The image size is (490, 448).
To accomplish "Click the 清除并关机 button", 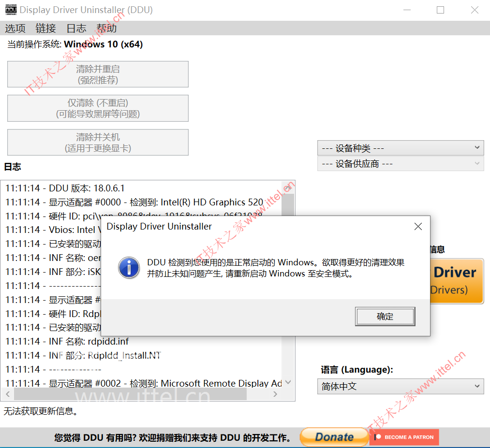I will point(98,143).
